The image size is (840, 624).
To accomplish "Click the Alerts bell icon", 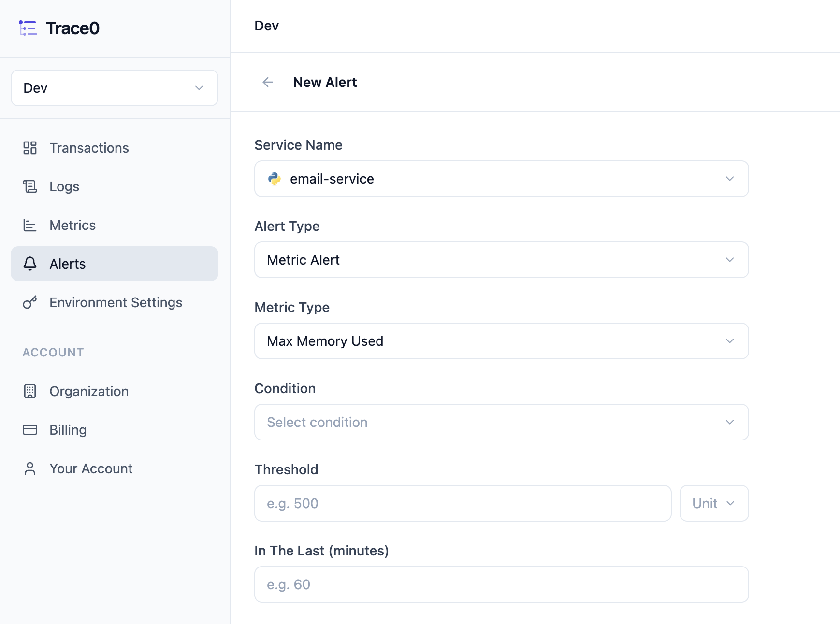I will click(30, 264).
